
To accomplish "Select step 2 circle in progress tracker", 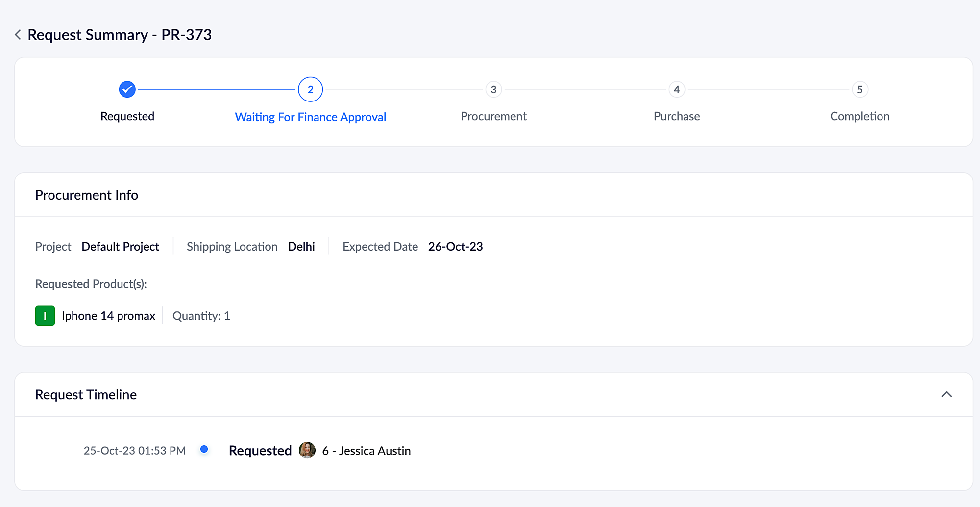I will point(310,89).
